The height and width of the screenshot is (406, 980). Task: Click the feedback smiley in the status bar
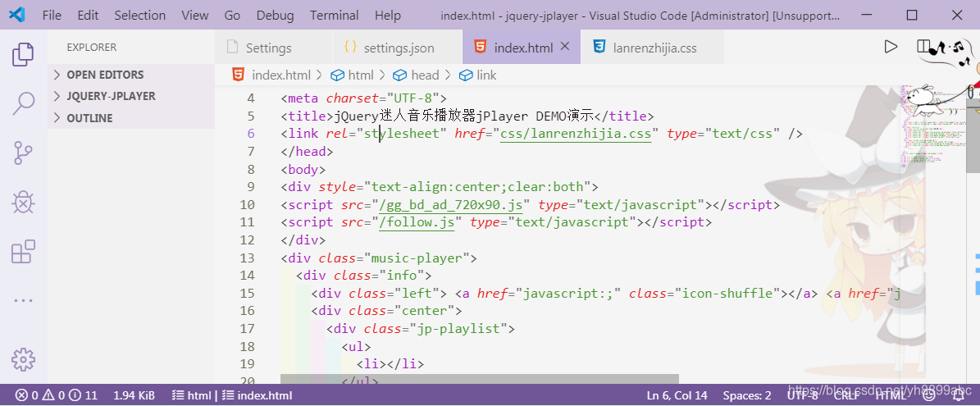click(x=929, y=395)
